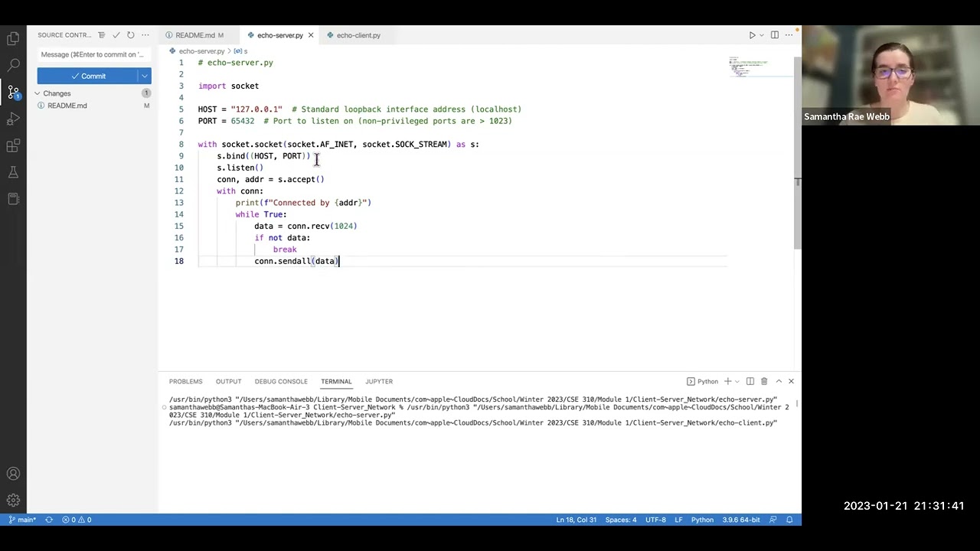Click the Python terminal label
Screen dimensions: 980x551
[702, 381]
